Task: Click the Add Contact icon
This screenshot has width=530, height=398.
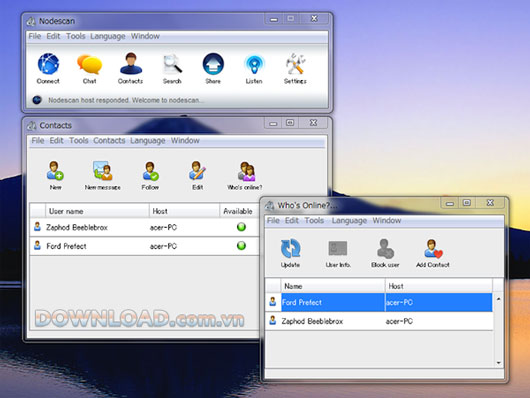Action: click(433, 249)
